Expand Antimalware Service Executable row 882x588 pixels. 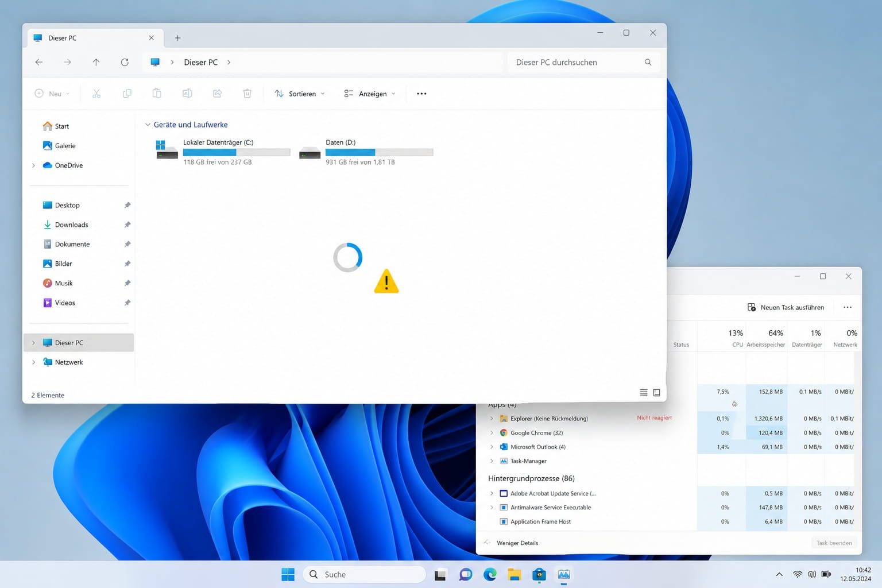coord(492,508)
